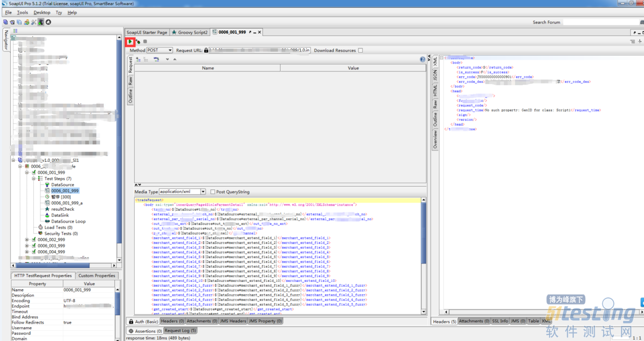
Task: Select the DataSource test step
Action: pos(62,185)
